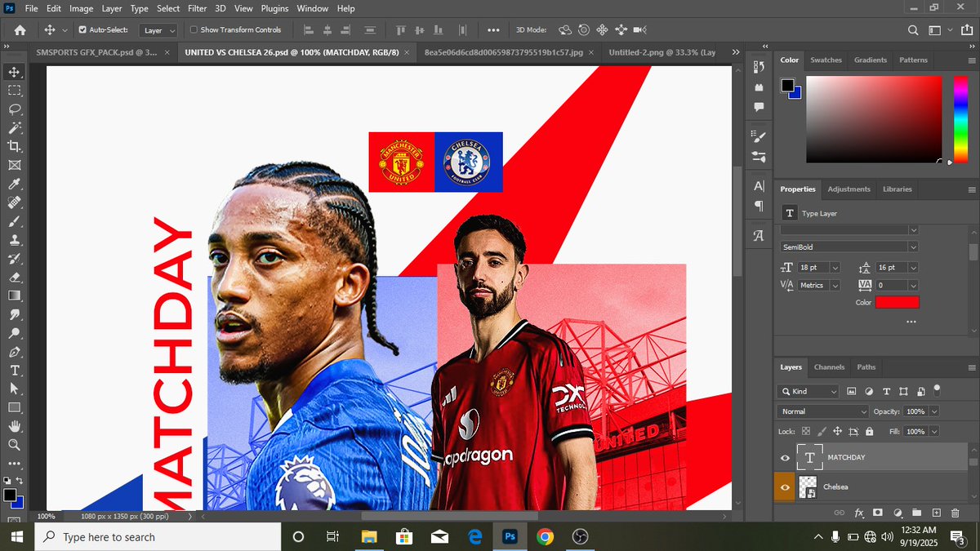The height and width of the screenshot is (551, 980).
Task: Click the Home icon in options bar
Action: (20, 30)
